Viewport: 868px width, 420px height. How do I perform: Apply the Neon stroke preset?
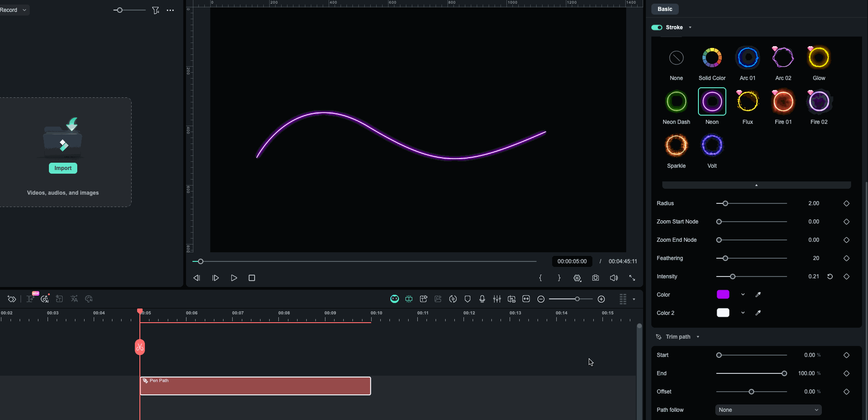tap(712, 101)
